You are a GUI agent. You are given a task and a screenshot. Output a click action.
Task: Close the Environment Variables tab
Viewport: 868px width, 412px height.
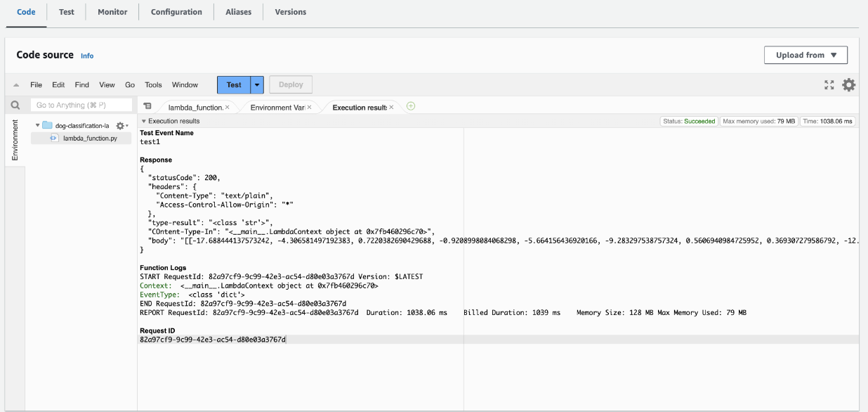point(309,108)
